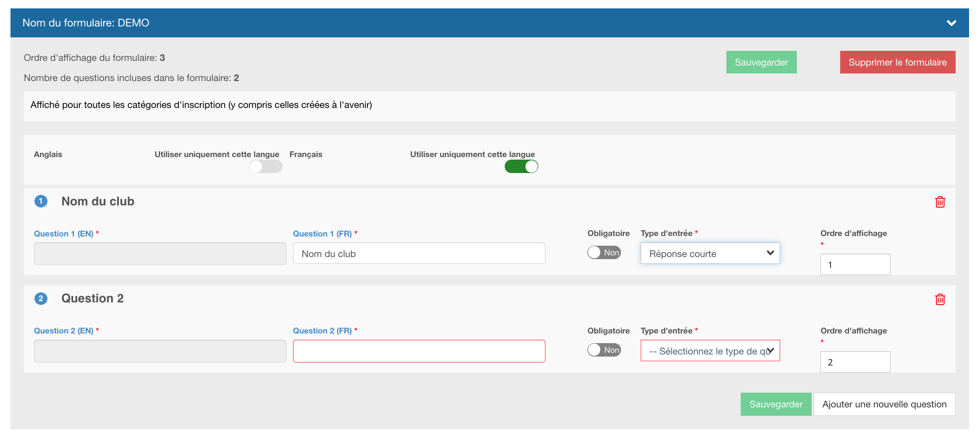Click the Question 1 (FR) text field
Viewport: 980px width, 441px height.
[x=419, y=253]
